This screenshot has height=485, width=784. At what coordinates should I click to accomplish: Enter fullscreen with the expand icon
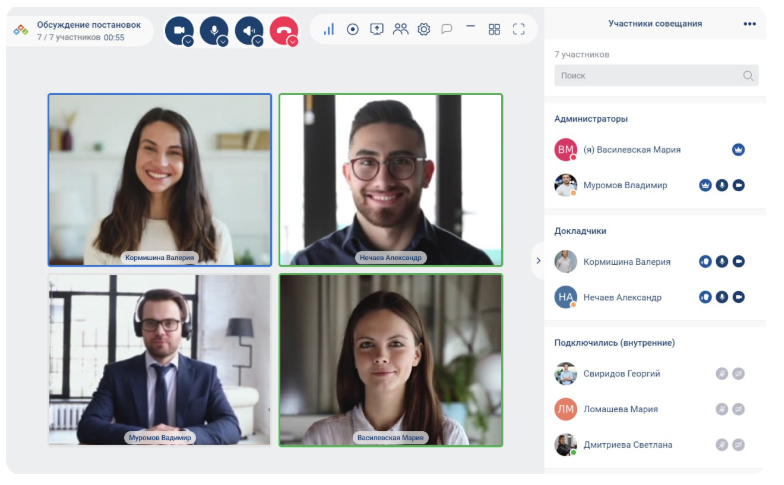coord(519,30)
